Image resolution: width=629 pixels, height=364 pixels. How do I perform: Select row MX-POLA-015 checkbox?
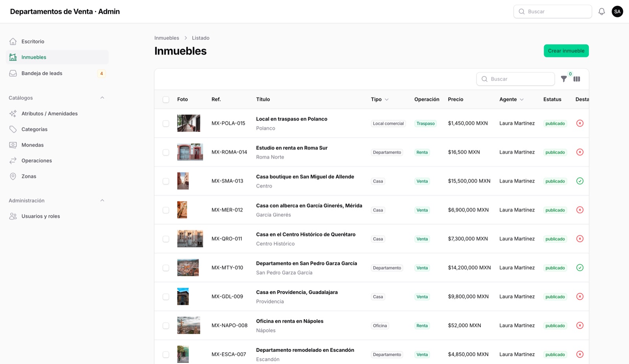166,124
